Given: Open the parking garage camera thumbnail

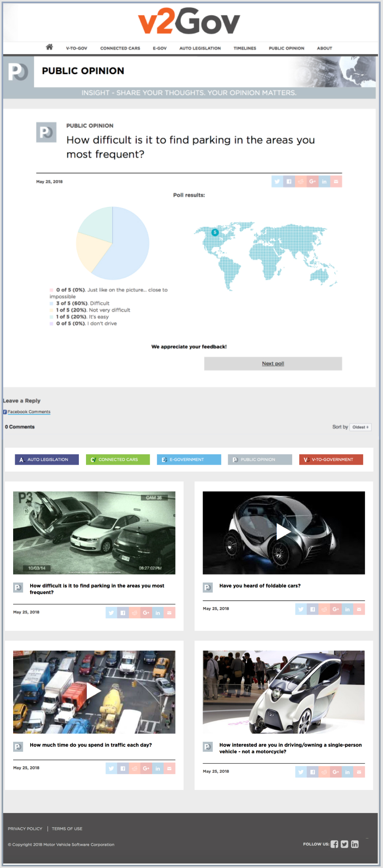Looking at the screenshot, I should [94, 532].
